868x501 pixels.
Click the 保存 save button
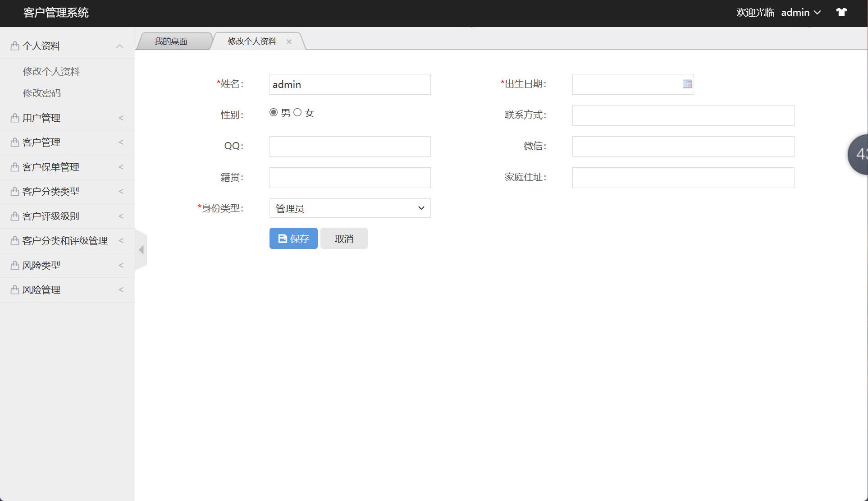293,238
